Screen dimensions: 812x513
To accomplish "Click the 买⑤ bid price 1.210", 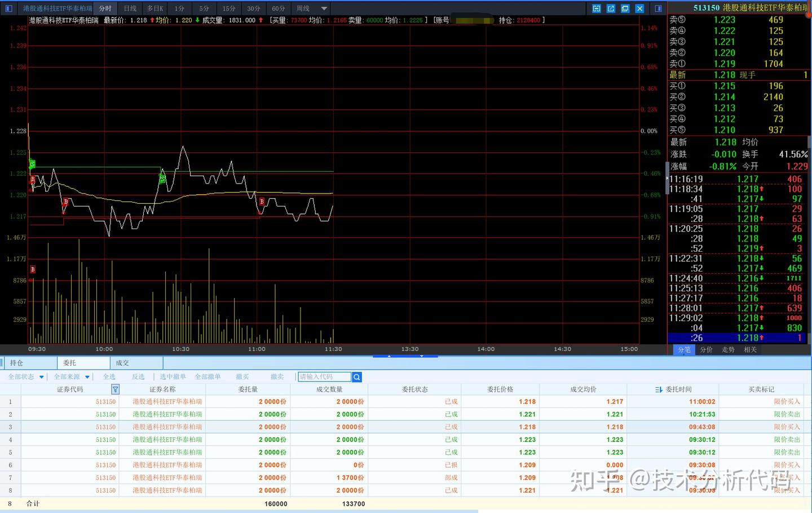I will [x=725, y=130].
